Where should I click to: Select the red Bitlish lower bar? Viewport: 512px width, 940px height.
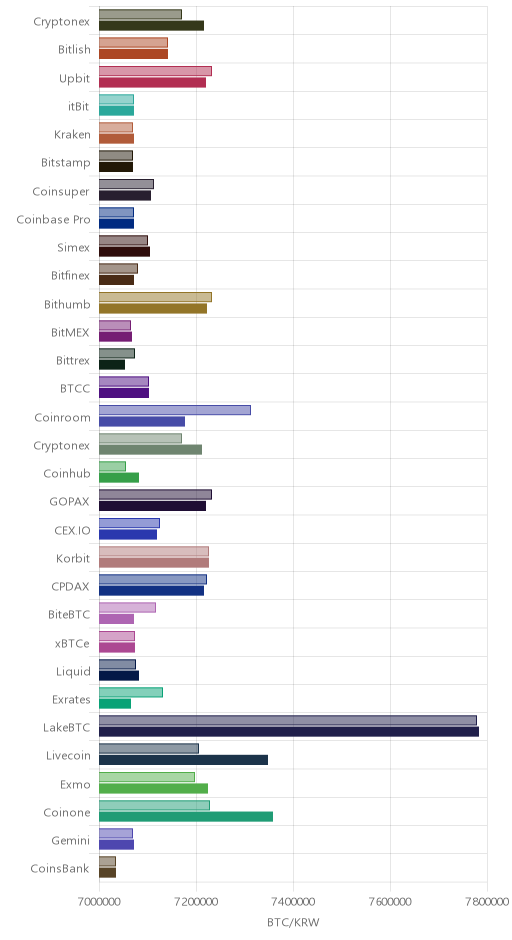click(x=133, y=54)
